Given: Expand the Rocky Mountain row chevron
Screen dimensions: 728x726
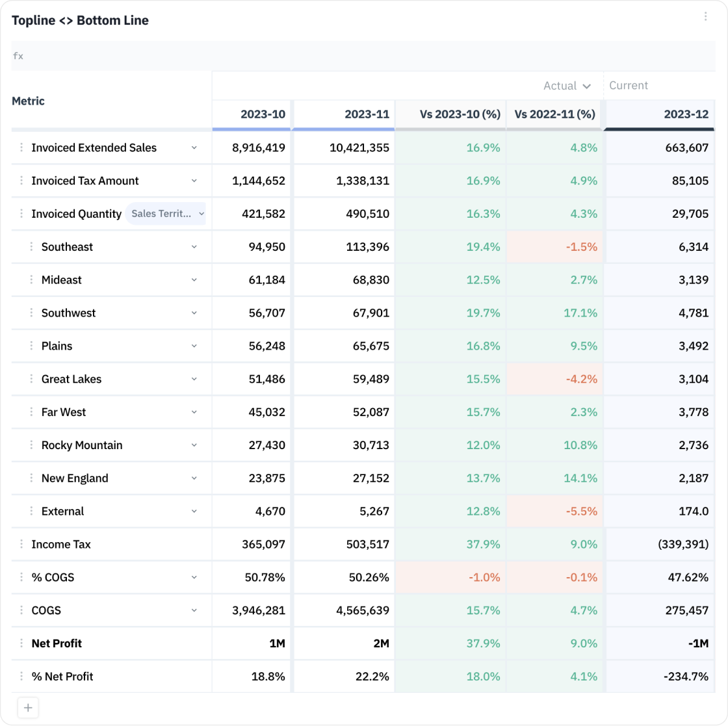Looking at the screenshot, I should (x=194, y=445).
